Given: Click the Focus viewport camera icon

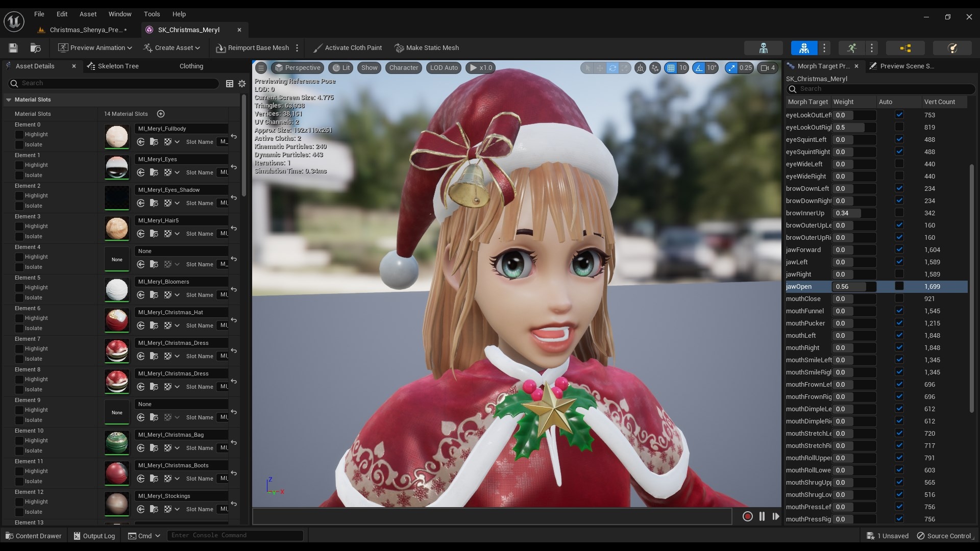Looking at the screenshot, I should (x=640, y=68).
